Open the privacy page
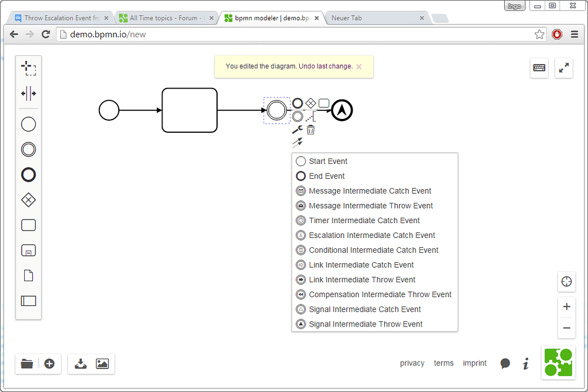Screen dimensions: 588x392 pos(412,363)
